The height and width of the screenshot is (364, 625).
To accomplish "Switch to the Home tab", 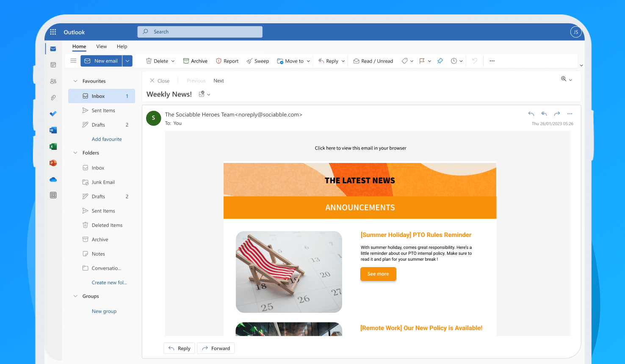I will (x=79, y=47).
